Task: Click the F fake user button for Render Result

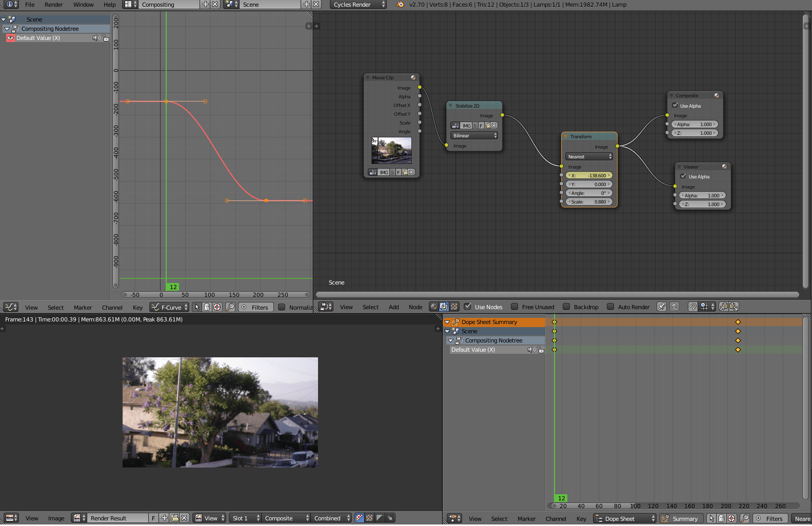Action: [153, 518]
